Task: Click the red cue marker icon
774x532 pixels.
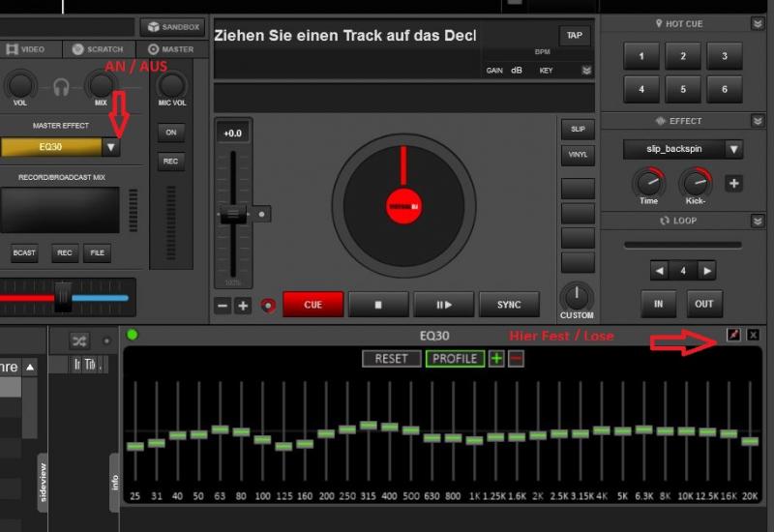Action: pyautogui.click(x=268, y=306)
